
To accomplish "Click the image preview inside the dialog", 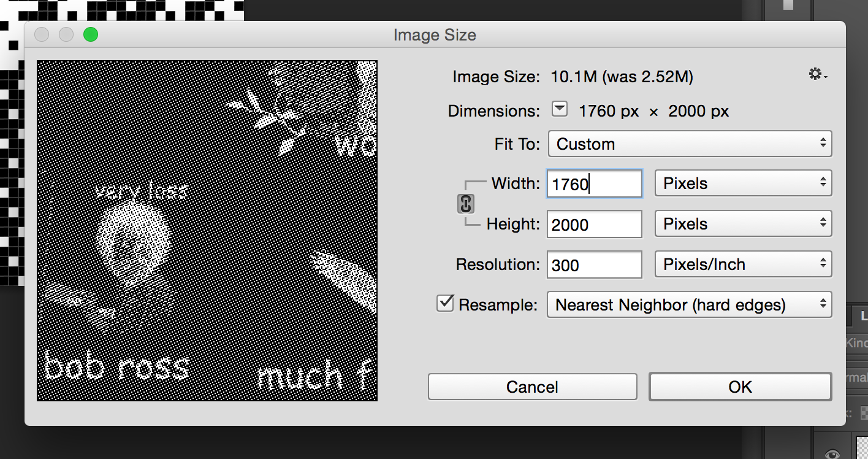I will pyautogui.click(x=207, y=229).
